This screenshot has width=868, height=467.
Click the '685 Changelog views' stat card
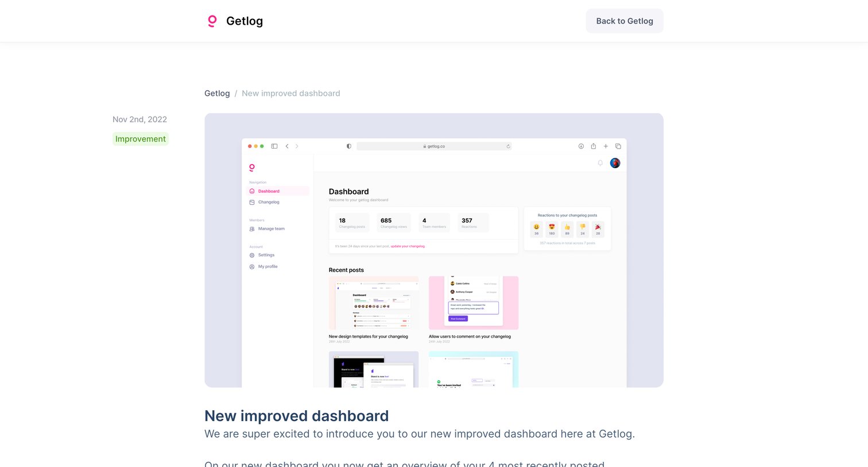394,223
